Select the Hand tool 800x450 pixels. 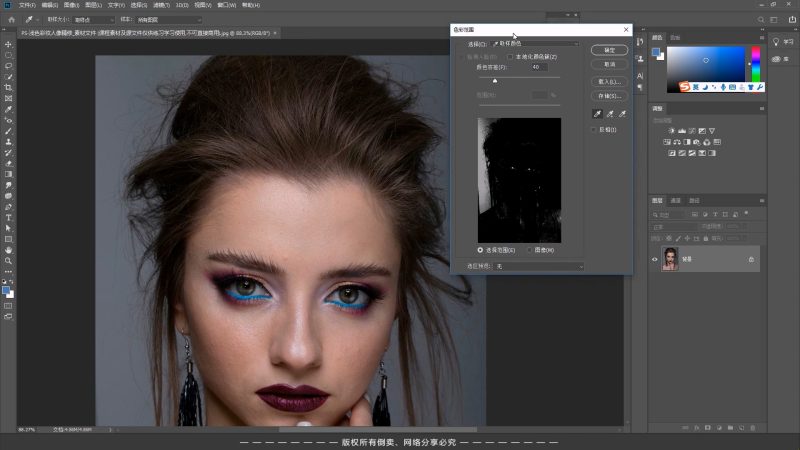click(8, 250)
